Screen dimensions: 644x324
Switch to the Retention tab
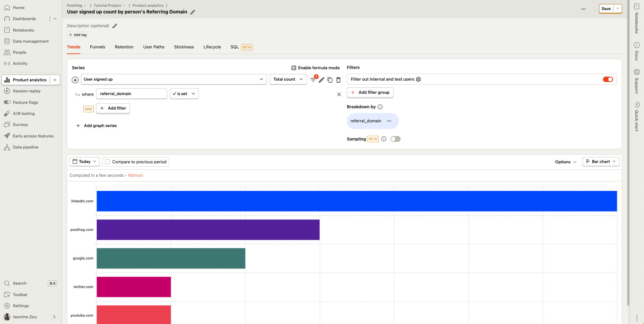(x=124, y=47)
